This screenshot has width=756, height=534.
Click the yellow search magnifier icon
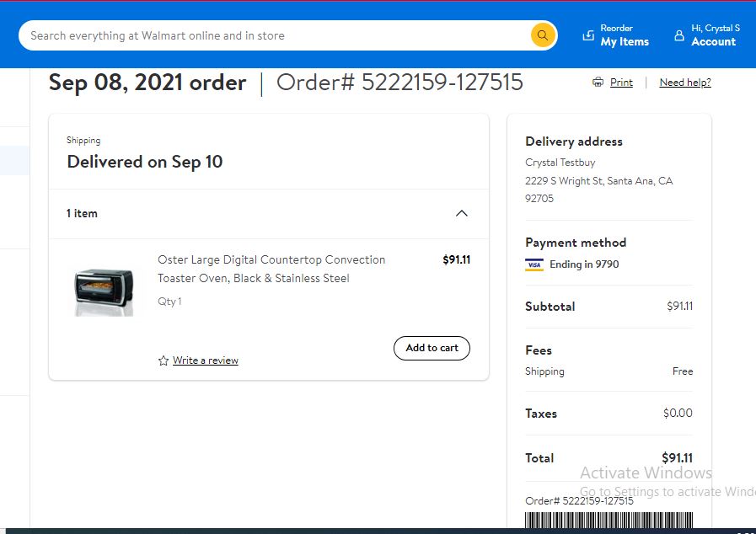click(x=543, y=35)
